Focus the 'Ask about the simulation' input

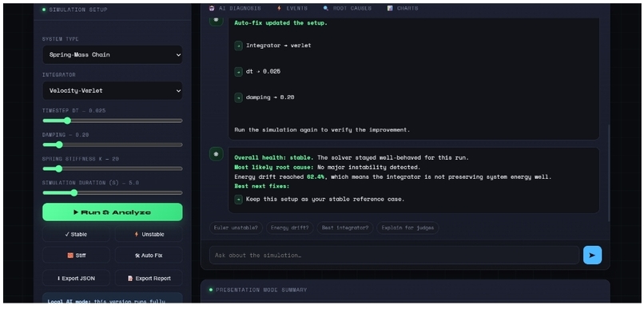394,256
